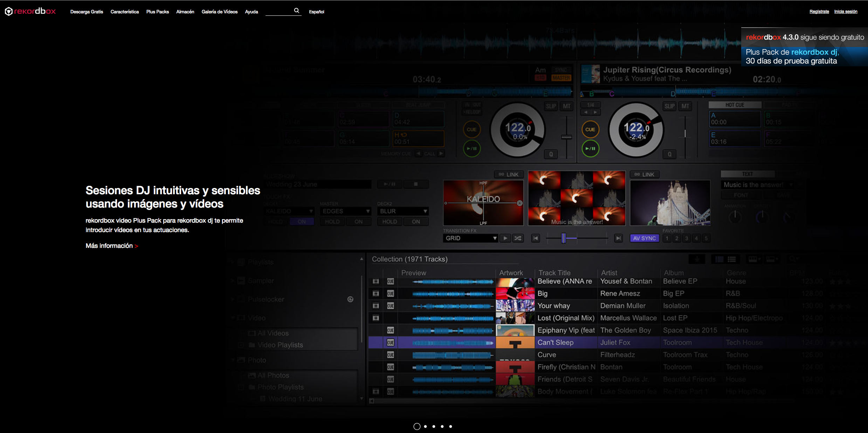Click the transition FX play icon beside GRID

point(505,238)
